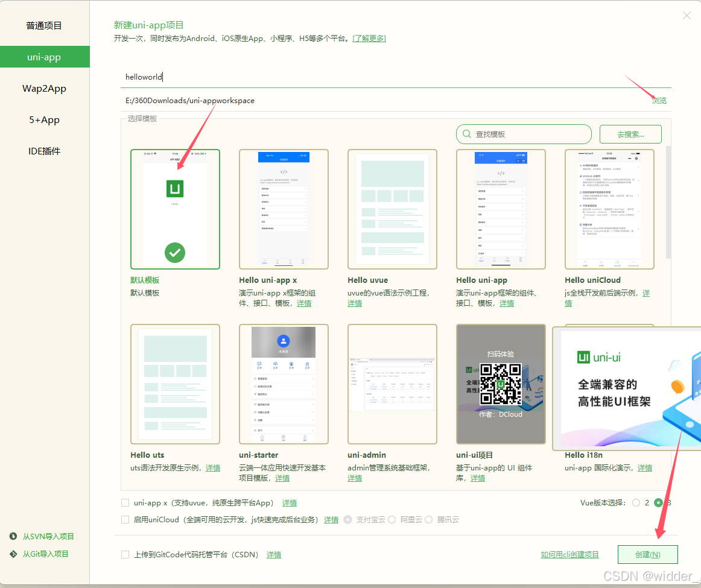Open 如何用cli创建项目 link
This screenshot has height=588, width=701.
[x=569, y=554]
